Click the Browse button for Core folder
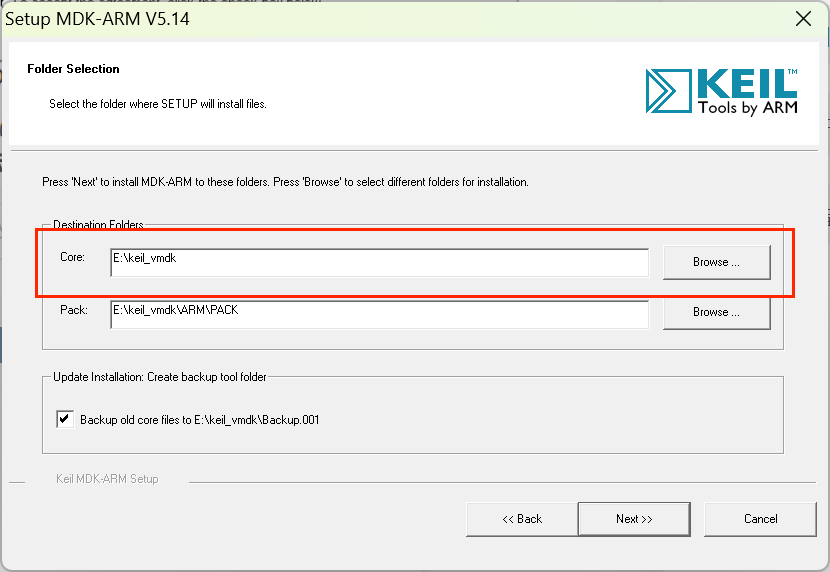 (716, 262)
